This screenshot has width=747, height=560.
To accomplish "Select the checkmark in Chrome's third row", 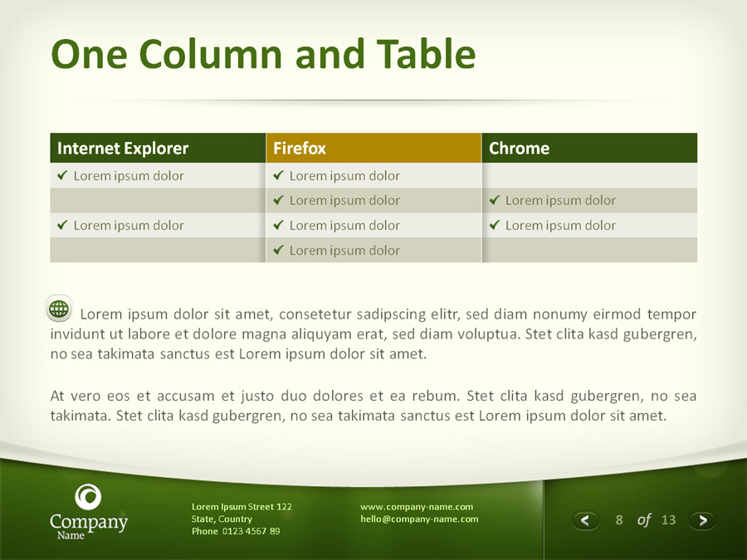I will [x=495, y=225].
